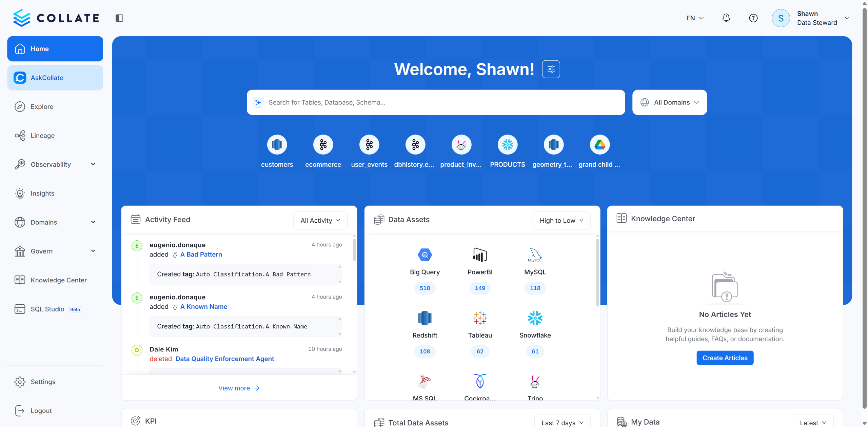868x427 pixels.
Task: Open the PRODUCTS Snowflake asset icon
Action: pyautogui.click(x=507, y=145)
